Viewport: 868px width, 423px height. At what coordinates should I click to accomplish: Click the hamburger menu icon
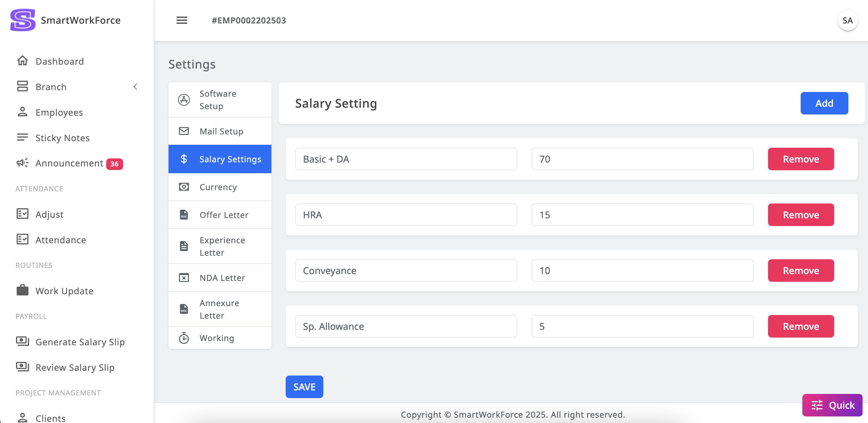click(x=182, y=20)
